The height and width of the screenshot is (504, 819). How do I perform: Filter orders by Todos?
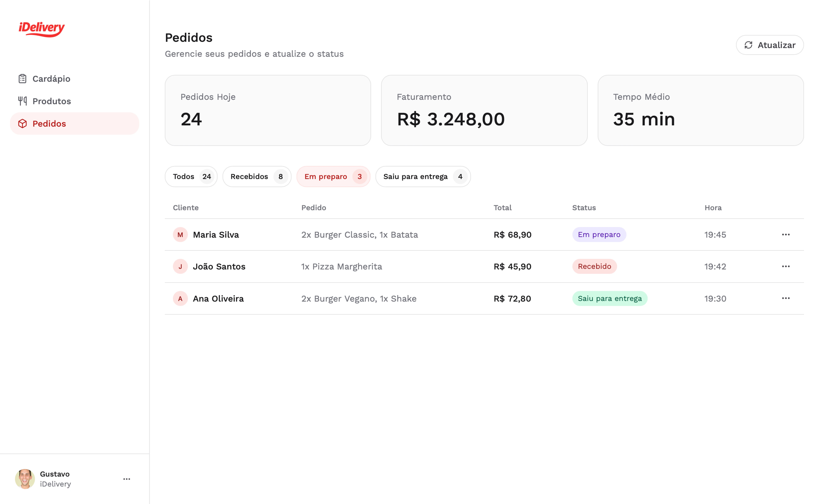[191, 177]
